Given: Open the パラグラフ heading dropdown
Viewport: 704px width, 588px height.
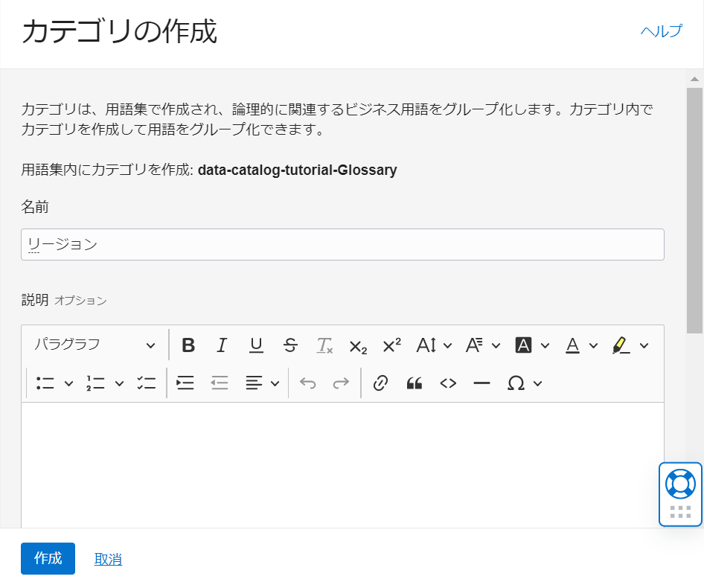Looking at the screenshot, I should point(95,345).
